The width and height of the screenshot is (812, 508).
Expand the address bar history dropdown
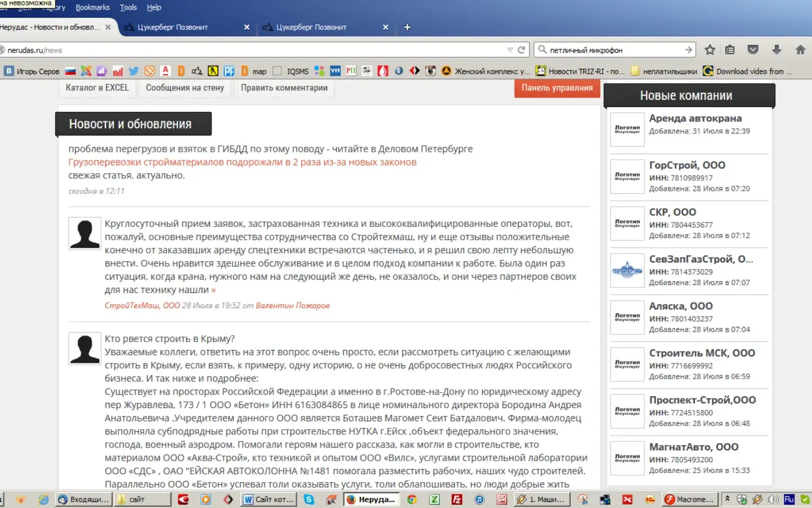coord(510,50)
